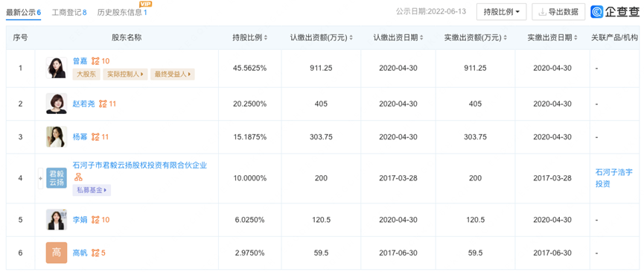Viewport: 644px width, 272px height.
Task: Sort by 认缴出资额(万元) column
Action: (351, 38)
